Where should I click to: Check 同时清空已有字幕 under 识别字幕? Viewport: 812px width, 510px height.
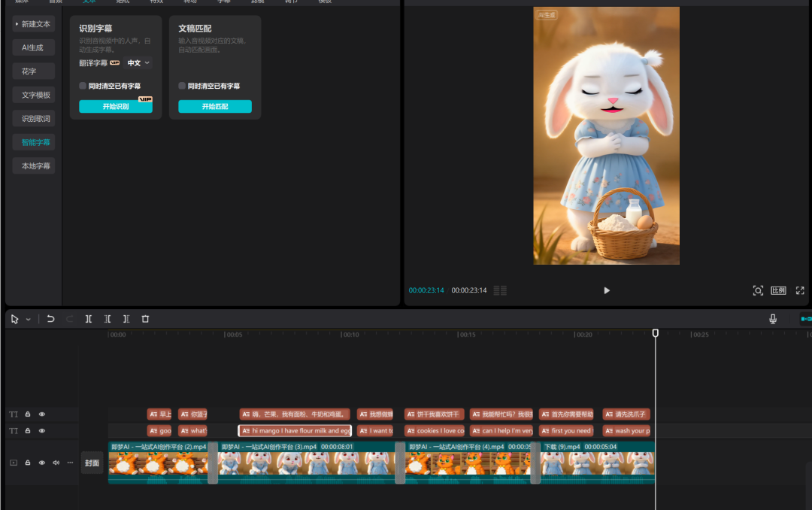83,87
